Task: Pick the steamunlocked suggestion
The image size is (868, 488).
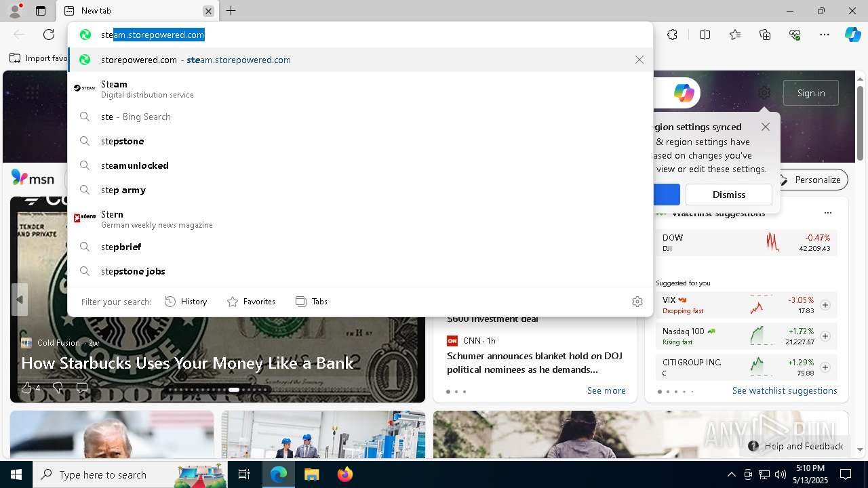Action: pyautogui.click(x=360, y=165)
